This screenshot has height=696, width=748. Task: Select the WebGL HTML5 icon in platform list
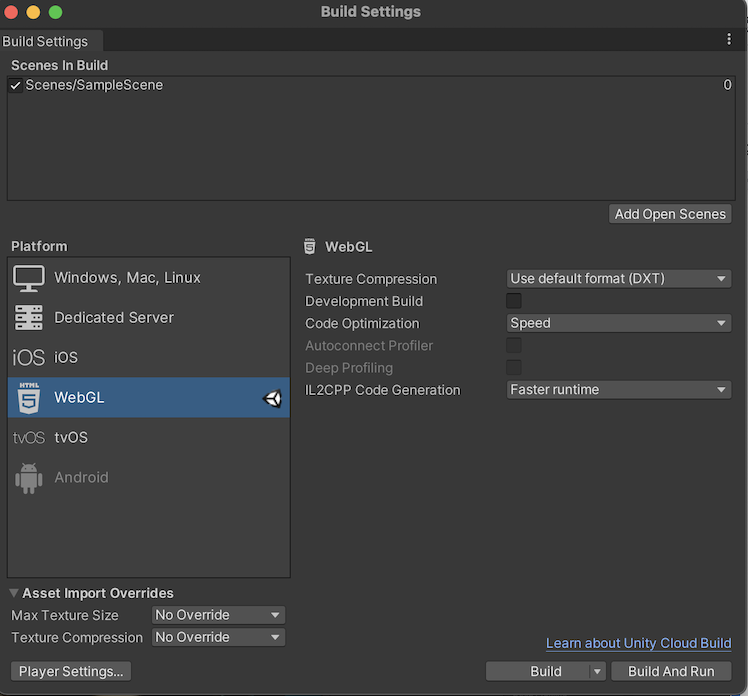(28, 398)
